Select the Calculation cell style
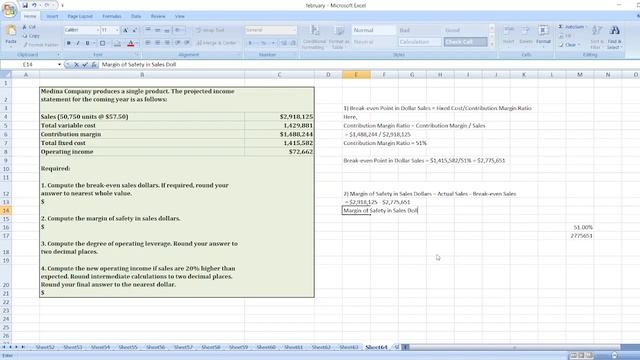This screenshot has height=360, width=640. coord(420,42)
